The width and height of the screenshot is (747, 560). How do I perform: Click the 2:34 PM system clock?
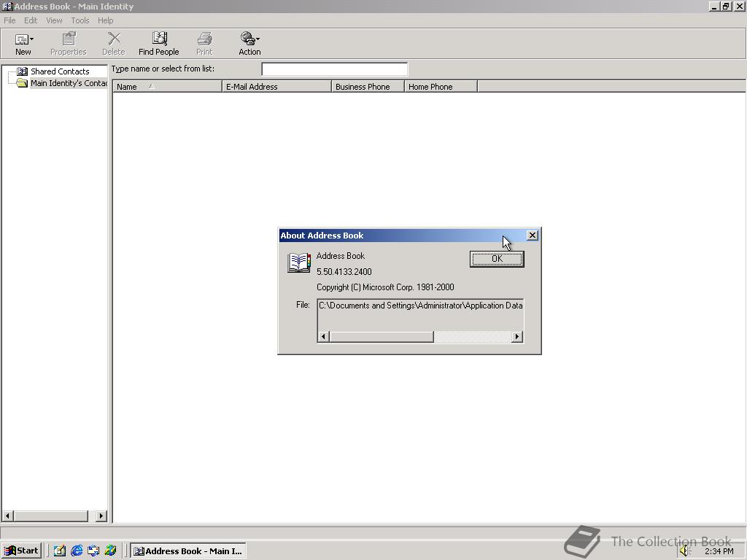(719, 551)
